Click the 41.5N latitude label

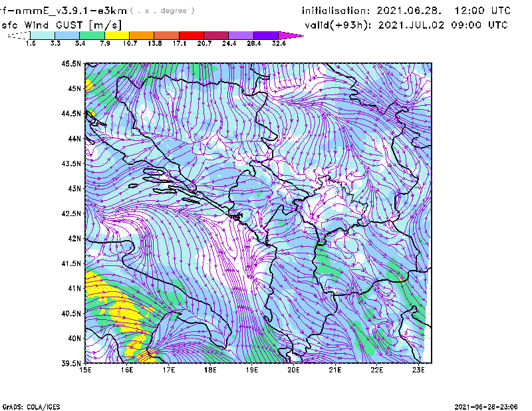click(x=71, y=263)
